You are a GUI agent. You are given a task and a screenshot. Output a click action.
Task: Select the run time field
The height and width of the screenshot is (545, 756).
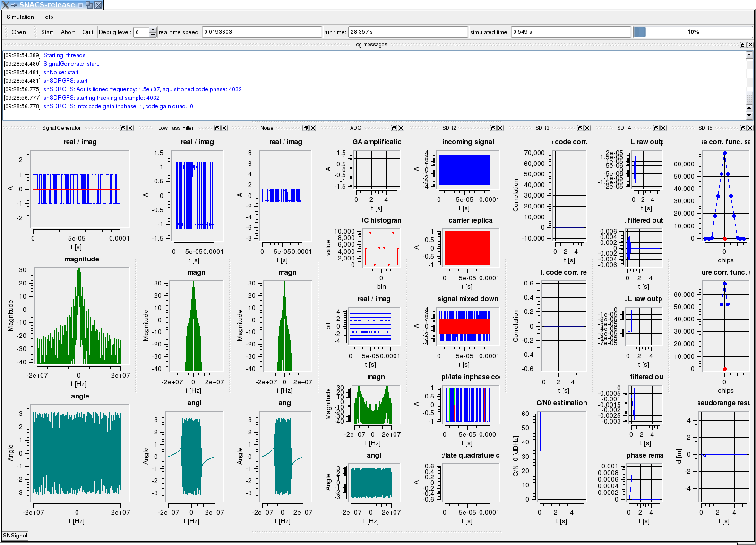point(408,32)
